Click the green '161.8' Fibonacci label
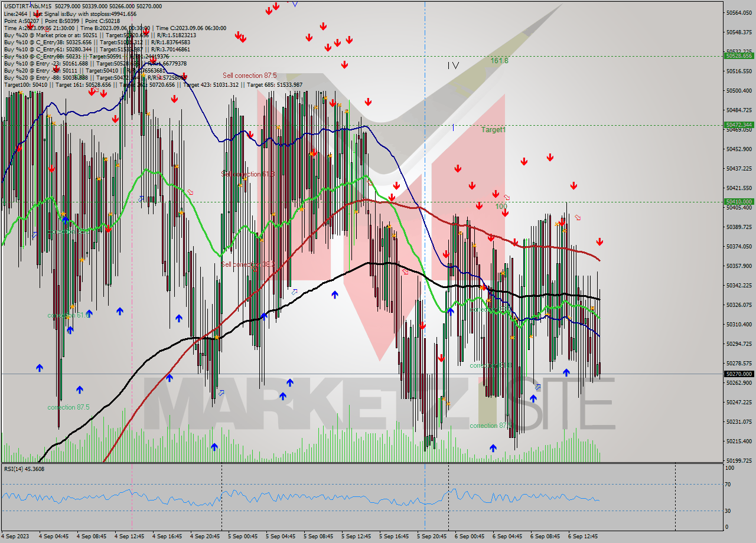The width and height of the screenshot is (756, 543). [499, 61]
